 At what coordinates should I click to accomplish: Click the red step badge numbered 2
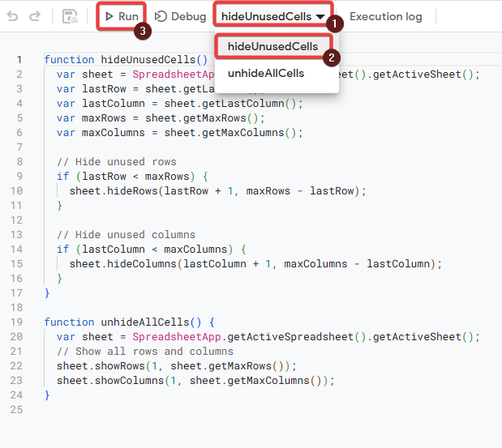[330, 57]
